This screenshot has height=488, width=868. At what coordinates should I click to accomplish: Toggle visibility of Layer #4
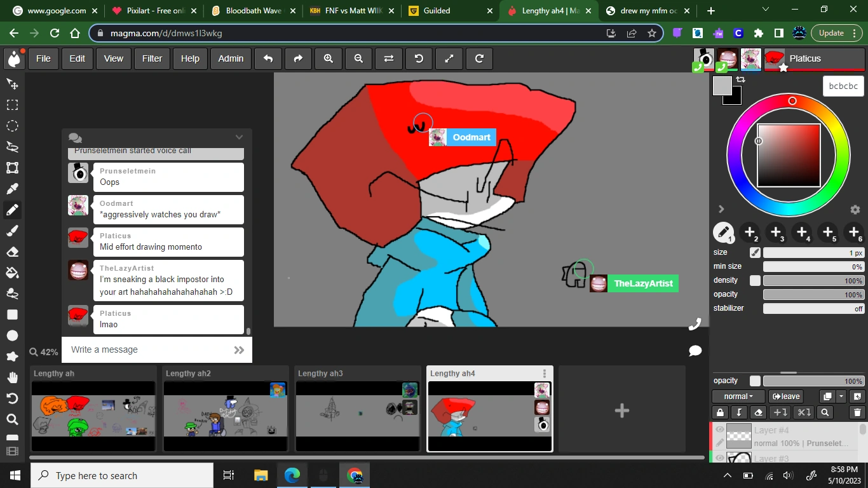[x=720, y=430]
